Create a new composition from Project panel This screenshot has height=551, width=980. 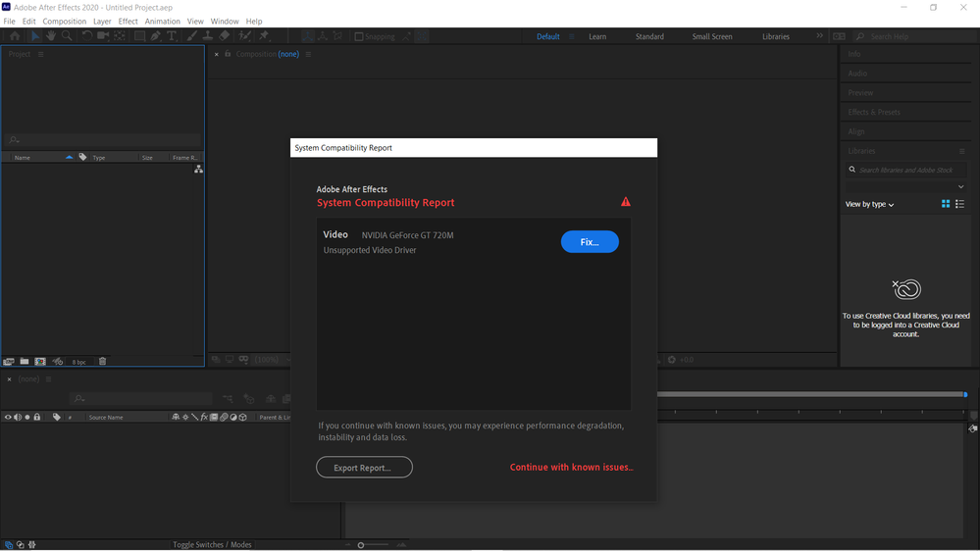(x=40, y=361)
